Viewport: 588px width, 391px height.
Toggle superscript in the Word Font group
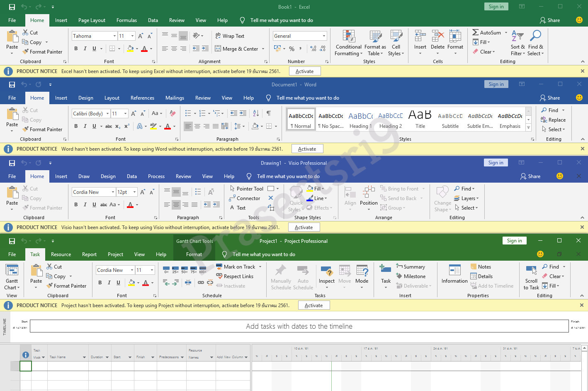point(127,126)
